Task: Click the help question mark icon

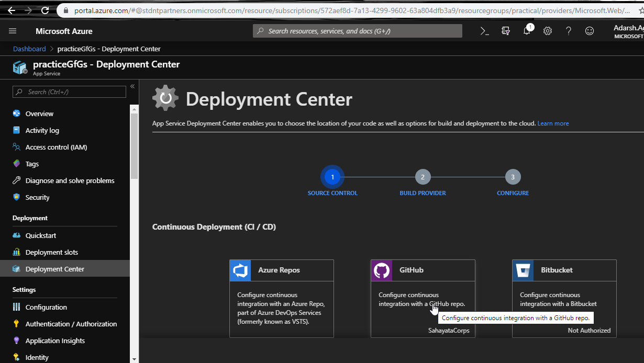Action: point(569,31)
